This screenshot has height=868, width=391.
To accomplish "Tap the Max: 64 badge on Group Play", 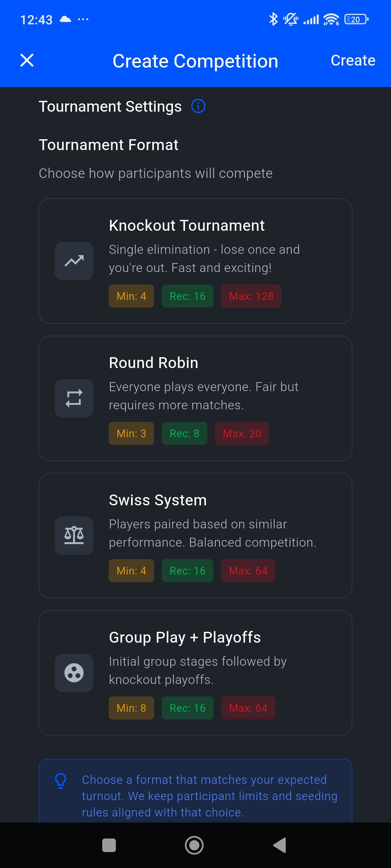I will (248, 708).
